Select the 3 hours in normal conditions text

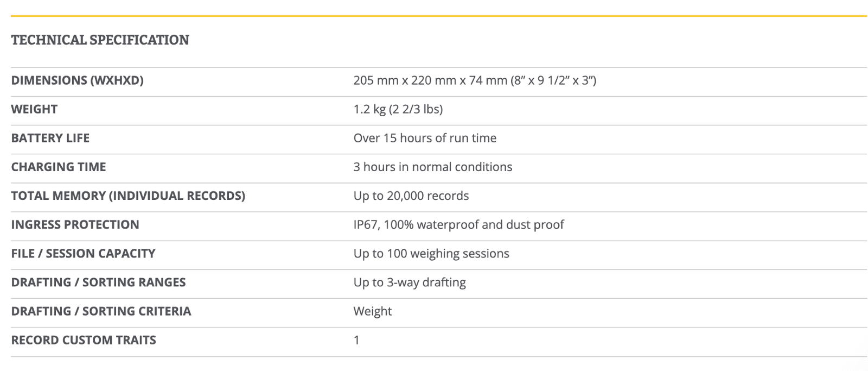click(x=432, y=167)
